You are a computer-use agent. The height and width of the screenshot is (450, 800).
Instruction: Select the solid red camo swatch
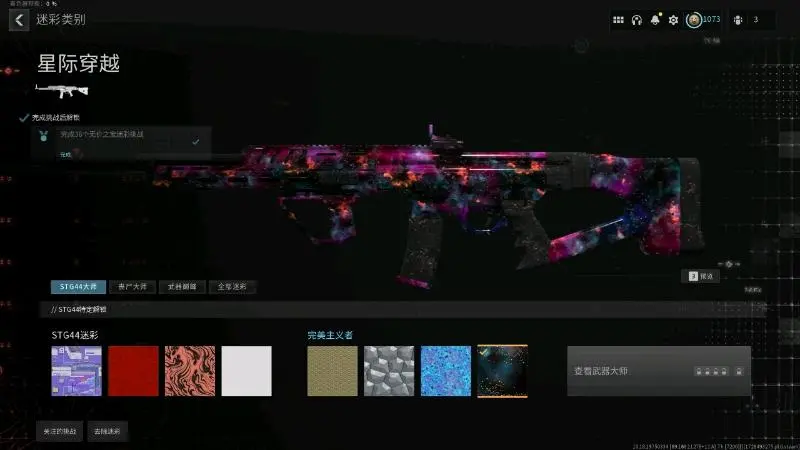(133, 371)
